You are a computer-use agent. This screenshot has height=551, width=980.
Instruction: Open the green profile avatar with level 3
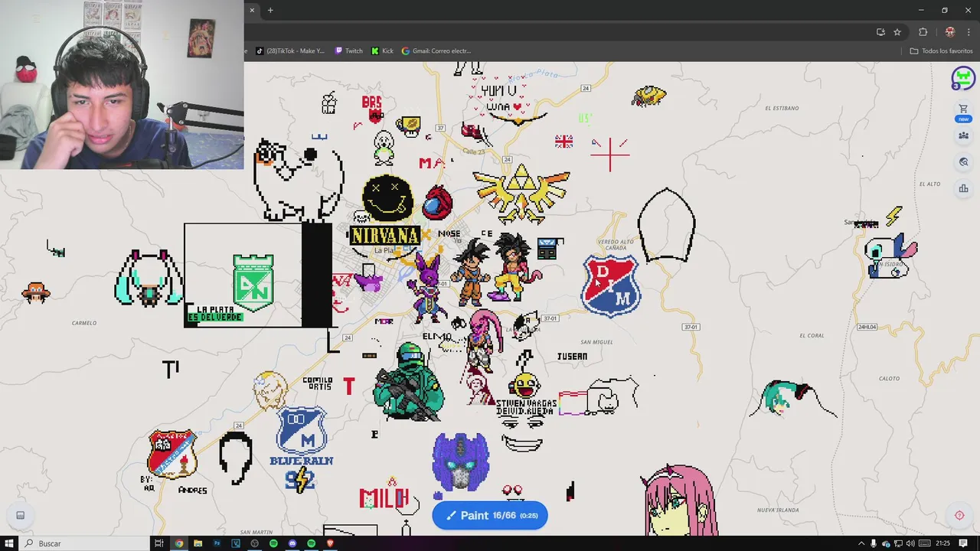click(963, 78)
